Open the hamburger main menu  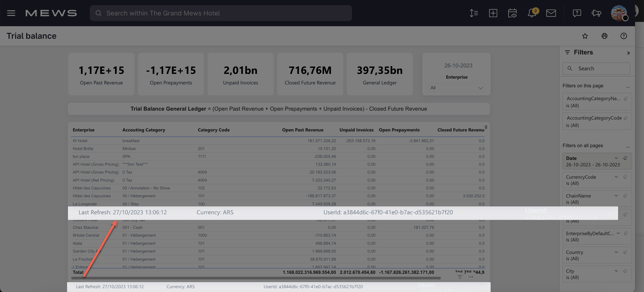[11, 13]
